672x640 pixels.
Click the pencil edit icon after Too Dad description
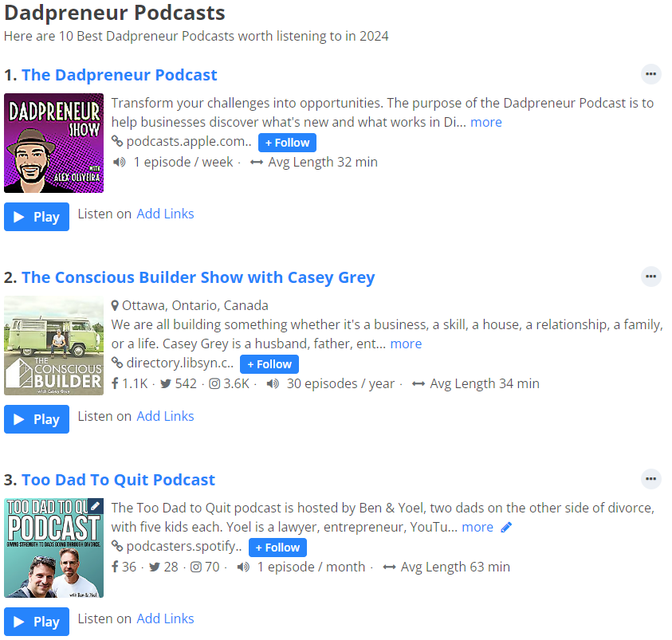coord(506,528)
